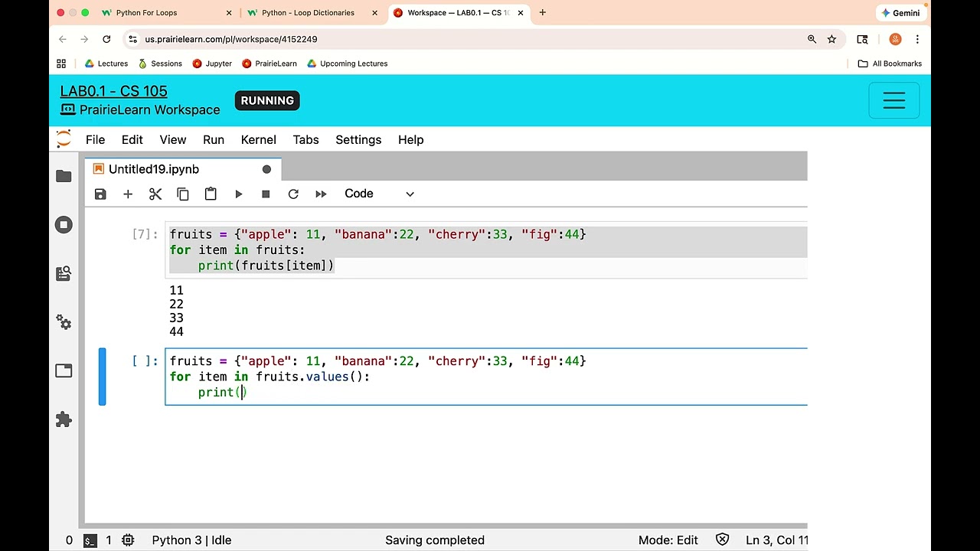Viewport: 980px width, 551px height.
Task: Open the Edit menu
Action: pos(132,140)
